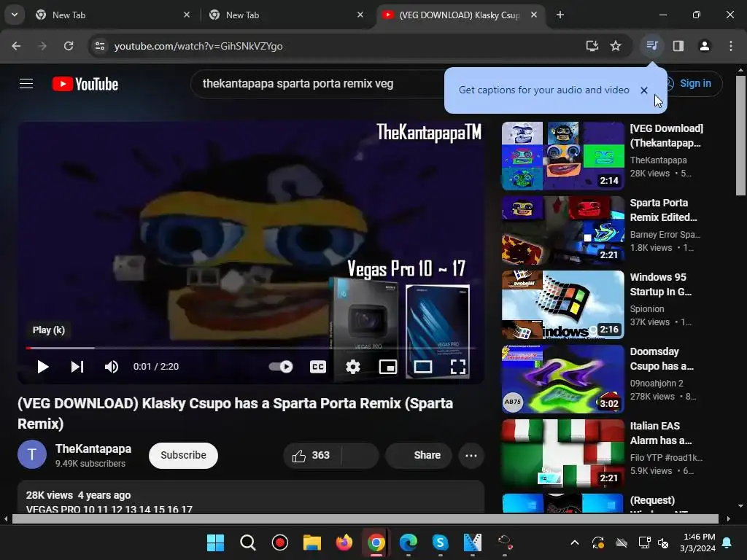The image size is (747, 560).
Task: Open more actions three-dot menu
Action: coord(471,456)
